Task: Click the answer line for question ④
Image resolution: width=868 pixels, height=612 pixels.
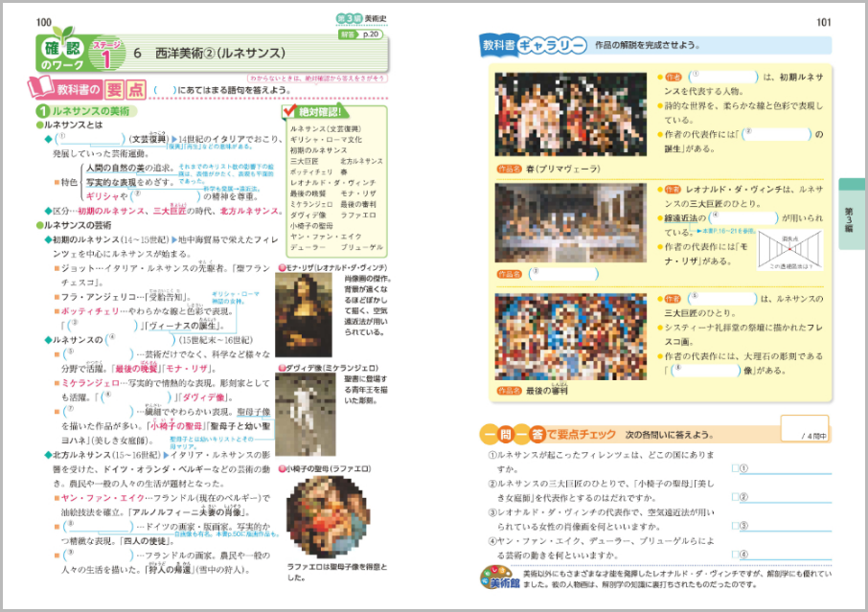Action: (x=786, y=555)
